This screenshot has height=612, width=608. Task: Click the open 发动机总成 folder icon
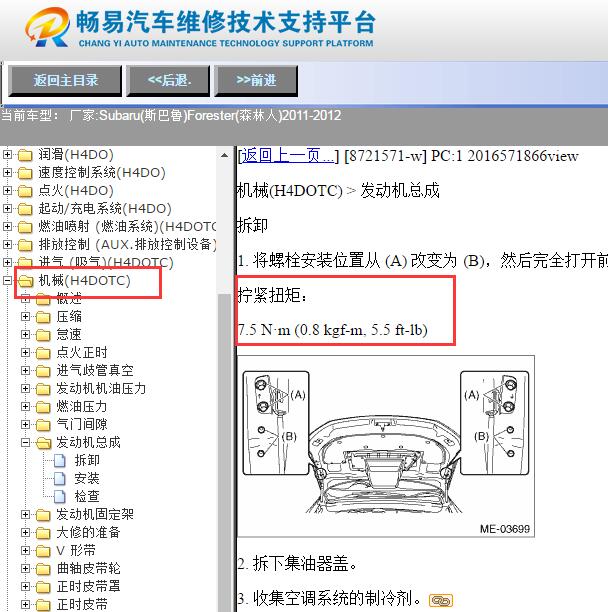click(44, 443)
